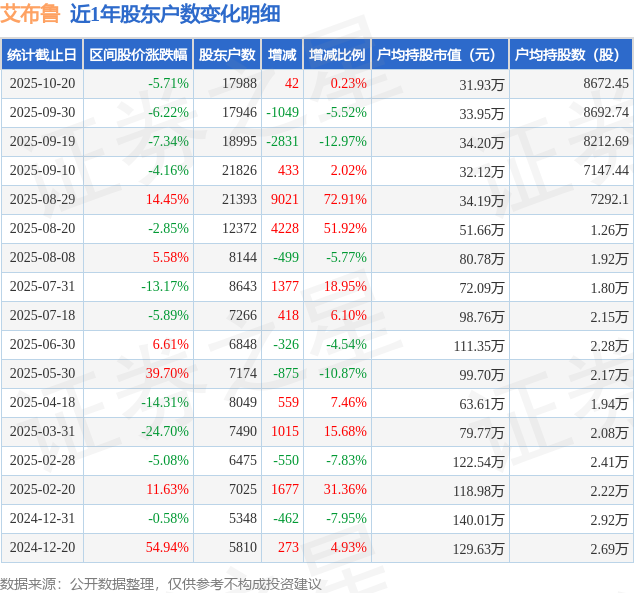Click the date cell 2025-08-29

tap(42, 199)
